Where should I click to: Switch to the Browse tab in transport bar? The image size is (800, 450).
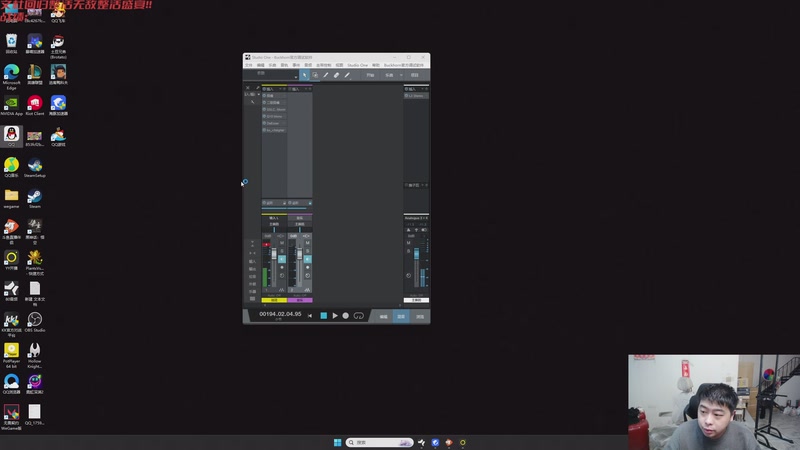coord(420,317)
